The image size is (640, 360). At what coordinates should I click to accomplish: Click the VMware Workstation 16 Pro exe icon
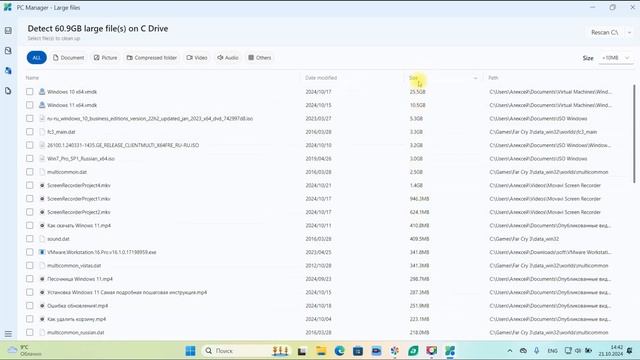[x=42, y=252]
